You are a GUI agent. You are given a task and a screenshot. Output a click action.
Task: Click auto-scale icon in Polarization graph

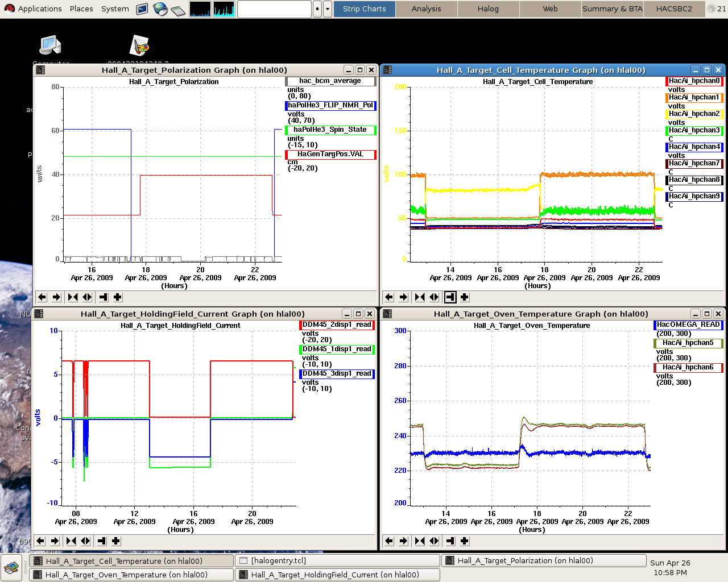pyautogui.click(x=103, y=297)
